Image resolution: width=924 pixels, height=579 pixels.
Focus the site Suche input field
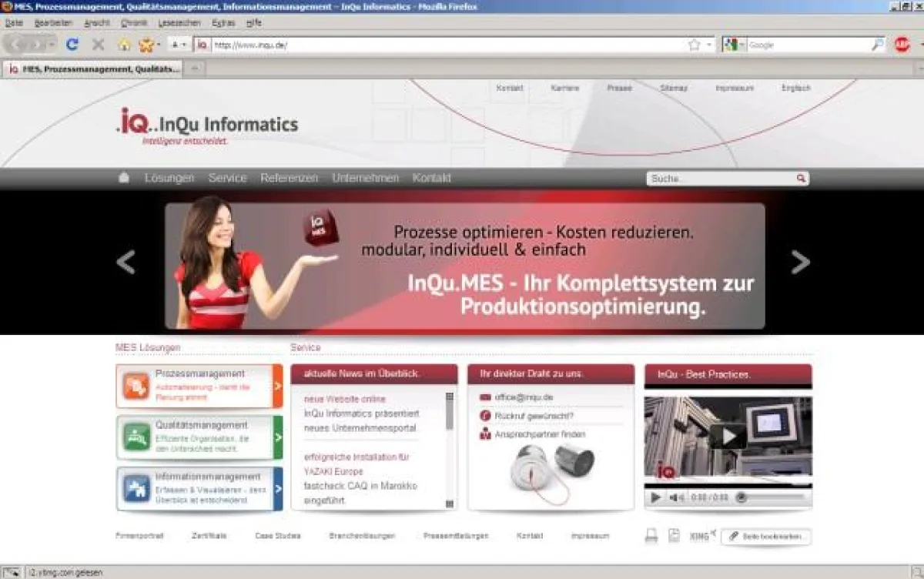point(721,179)
